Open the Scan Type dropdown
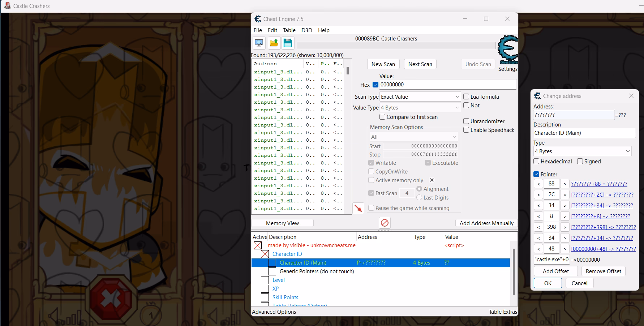Viewport: 644px width, 326px height. tap(420, 96)
